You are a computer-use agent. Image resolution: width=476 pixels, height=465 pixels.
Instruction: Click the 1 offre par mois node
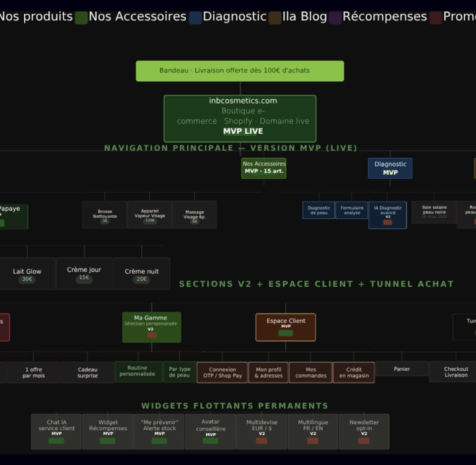coord(33,373)
